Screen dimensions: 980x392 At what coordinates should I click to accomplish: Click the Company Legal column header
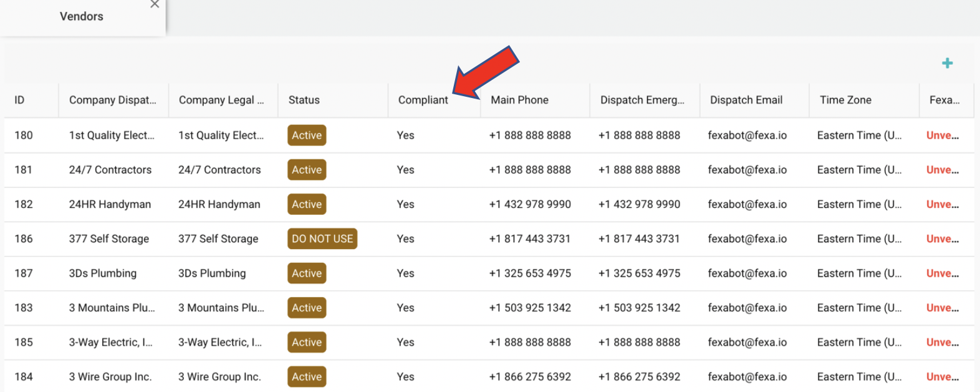click(x=221, y=100)
